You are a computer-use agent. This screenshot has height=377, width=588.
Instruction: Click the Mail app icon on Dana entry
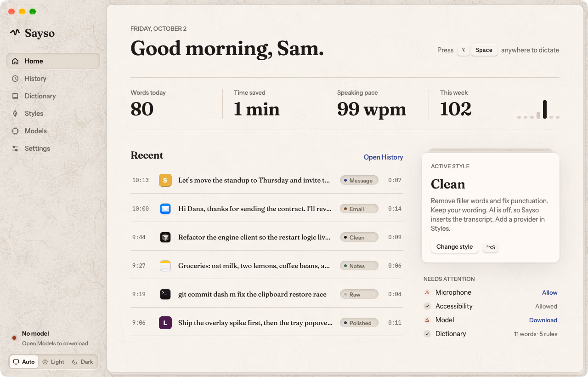click(165, 209)
